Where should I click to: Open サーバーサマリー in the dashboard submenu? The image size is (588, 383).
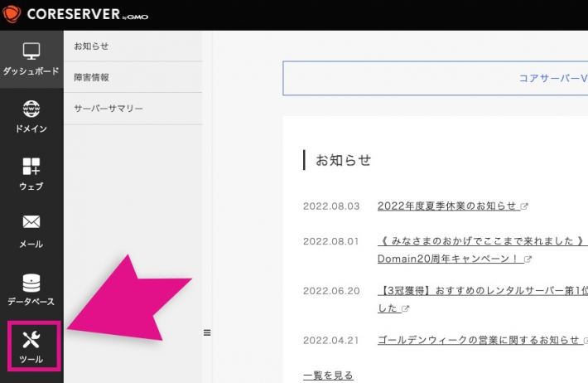[x=108, y=109]
